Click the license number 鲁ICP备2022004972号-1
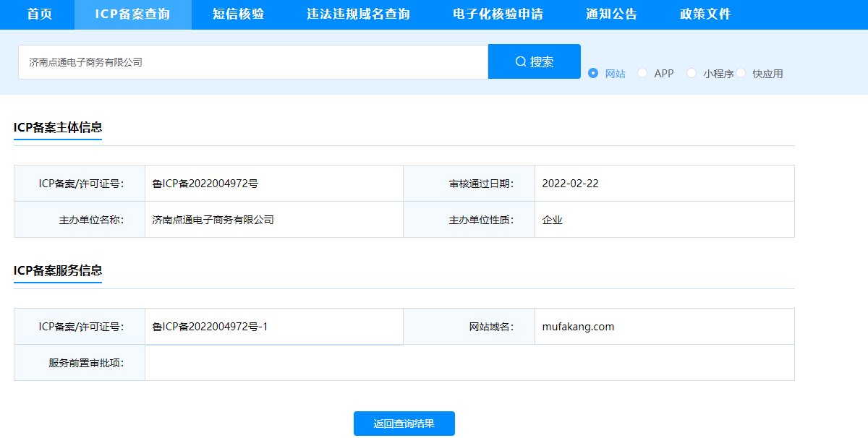Viewport: 868px width, 438px height. 210,327
